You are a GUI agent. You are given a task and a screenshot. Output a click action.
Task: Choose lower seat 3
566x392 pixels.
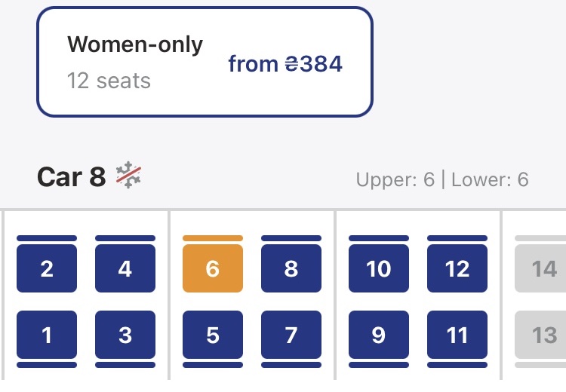click(x=125, y=335)
